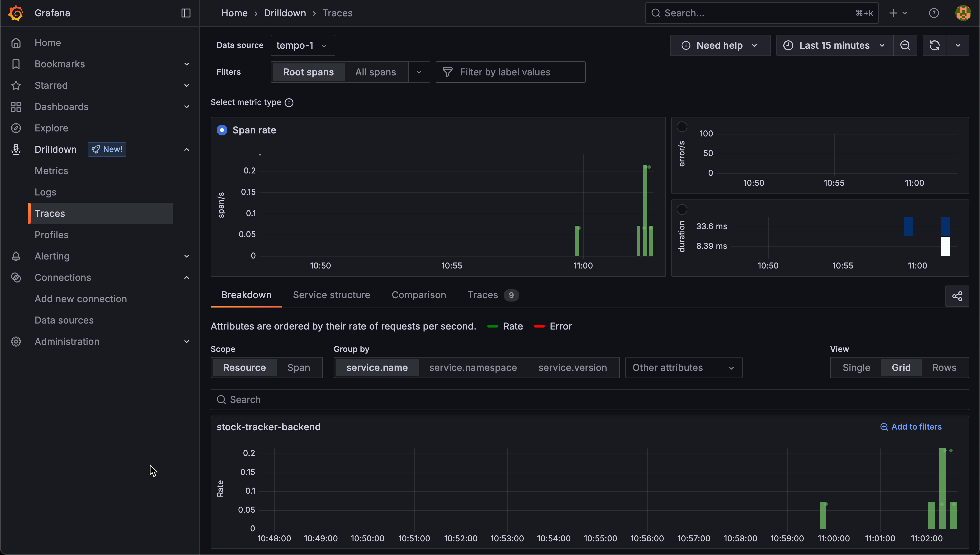
Task: Expand the Starred section chevron
Action: (187, 85)
